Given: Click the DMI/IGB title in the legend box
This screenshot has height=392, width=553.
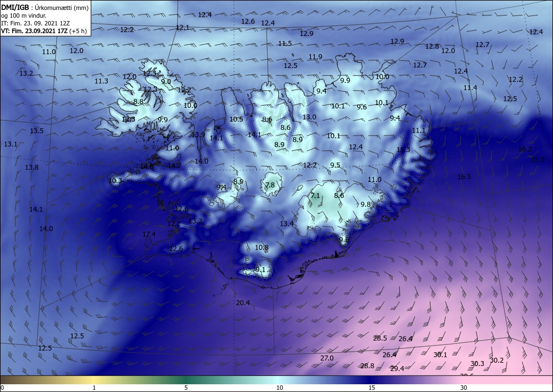Looking at the screenshot, I should click(15, 7).
